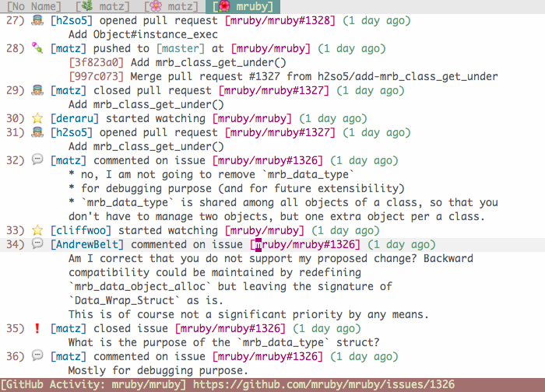Image resolution: width=545 pixels, height=392 pixels.
Task: Click line number 34)
Action: pos(16,244)
